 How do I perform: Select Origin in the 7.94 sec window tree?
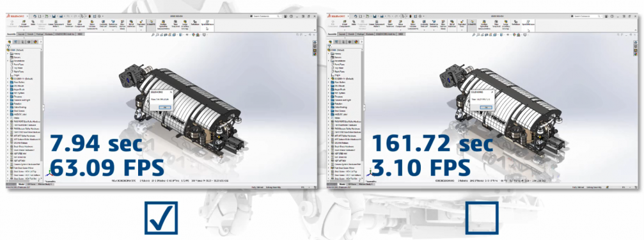coord(15,75)
